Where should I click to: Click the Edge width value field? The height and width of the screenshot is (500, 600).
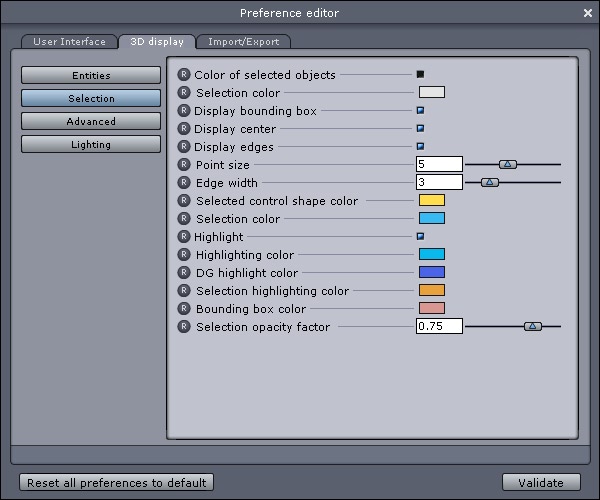[x=439, y=182]
